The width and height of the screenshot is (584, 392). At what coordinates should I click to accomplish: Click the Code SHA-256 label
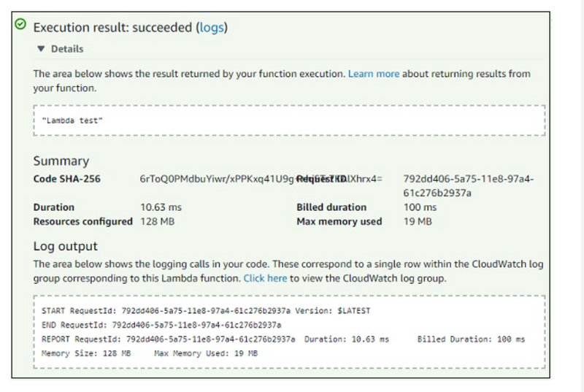click(x=67, y=179)
